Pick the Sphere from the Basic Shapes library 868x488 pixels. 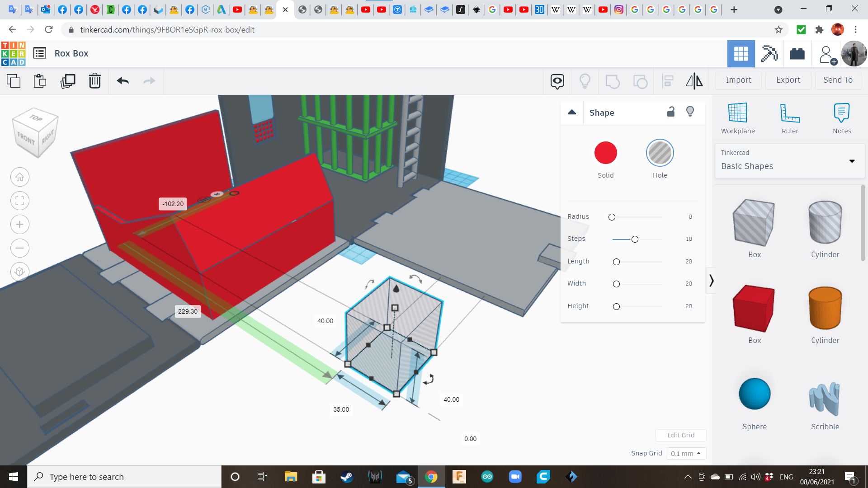[754, 394]
